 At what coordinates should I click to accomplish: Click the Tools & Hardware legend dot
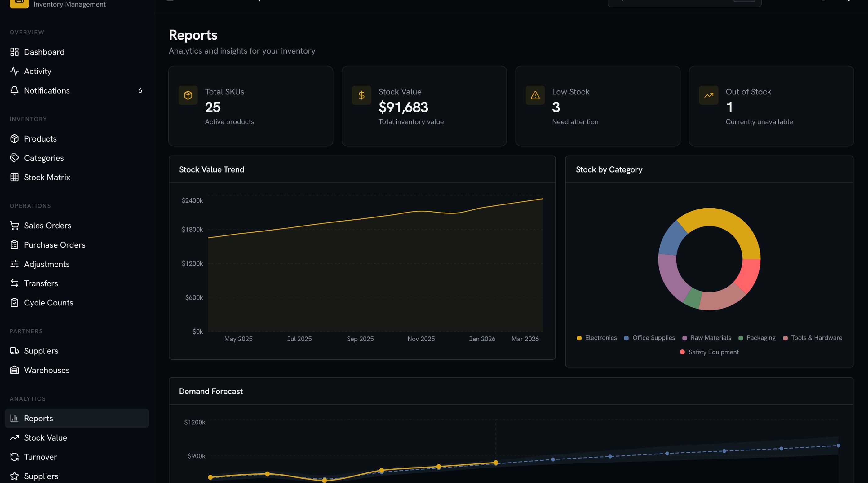point(785,338)
